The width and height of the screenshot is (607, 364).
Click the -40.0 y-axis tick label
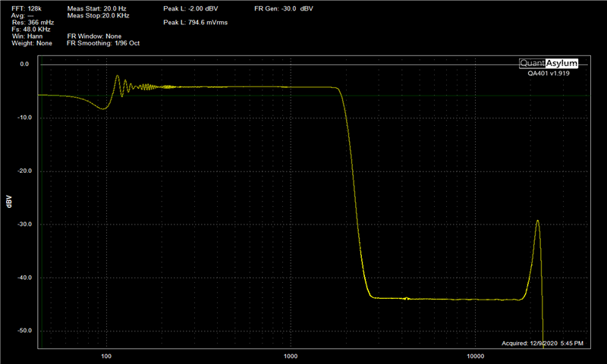point(24,278)
